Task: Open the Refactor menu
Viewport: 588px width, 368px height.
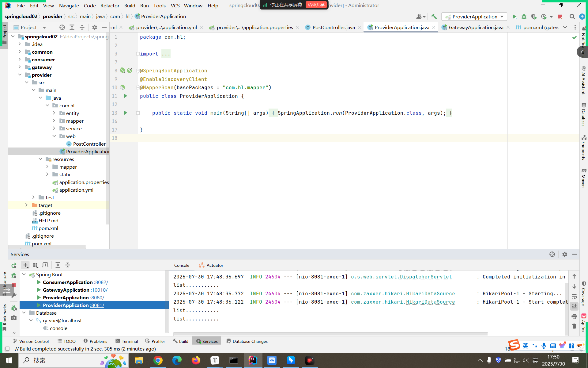Action: click(110, 6)
